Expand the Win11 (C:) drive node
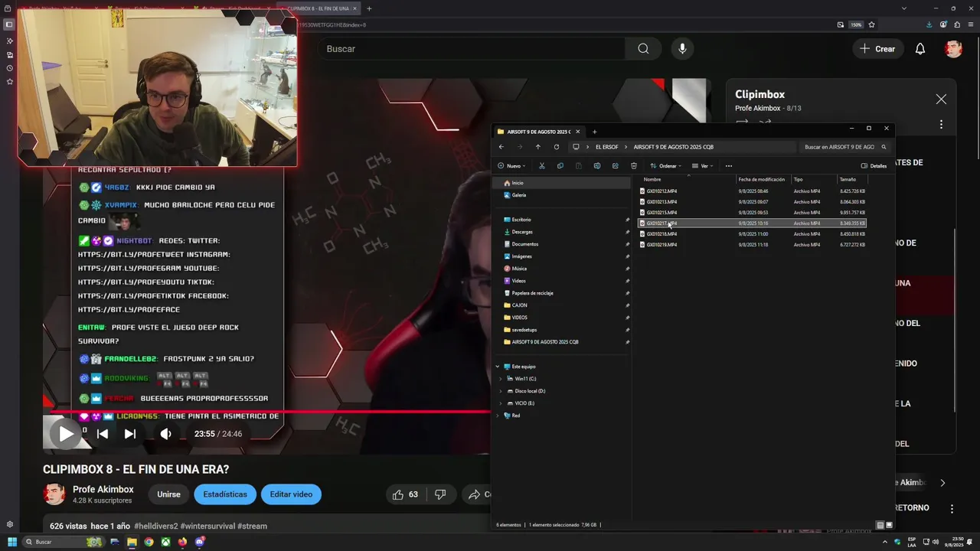The height and width of the screenshot is (551, 980). tap(501, 379)
